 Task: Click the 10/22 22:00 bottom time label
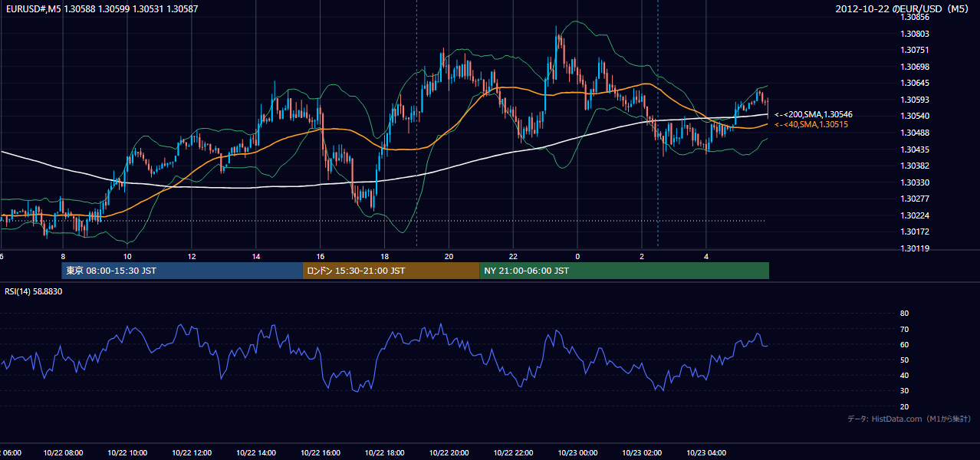513,453
